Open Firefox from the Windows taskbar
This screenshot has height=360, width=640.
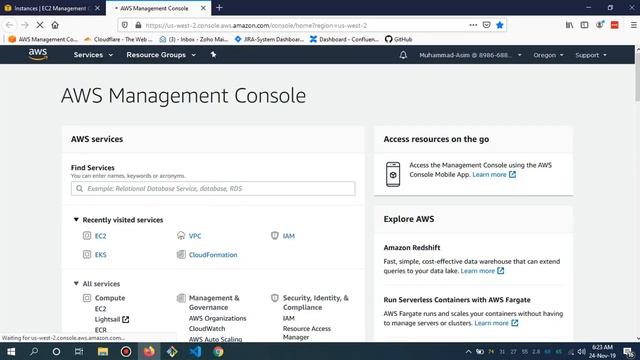tap(149, 351)
